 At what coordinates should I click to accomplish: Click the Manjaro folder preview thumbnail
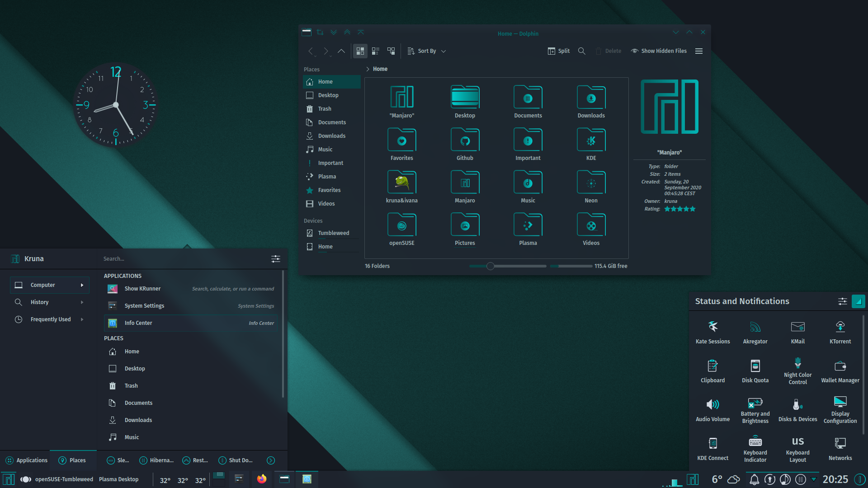pos(670,107)
